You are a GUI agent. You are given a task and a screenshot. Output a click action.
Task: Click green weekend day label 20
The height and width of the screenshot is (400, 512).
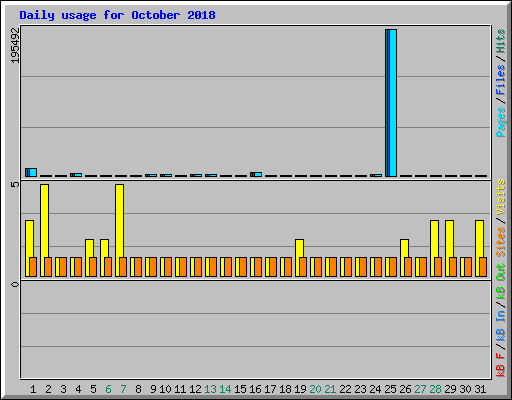pos(315,389)
